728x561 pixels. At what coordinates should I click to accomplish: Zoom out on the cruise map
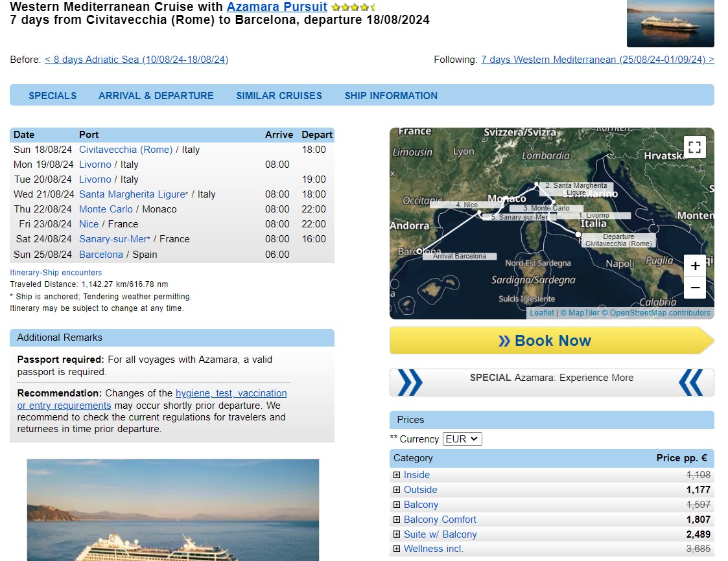695,288
